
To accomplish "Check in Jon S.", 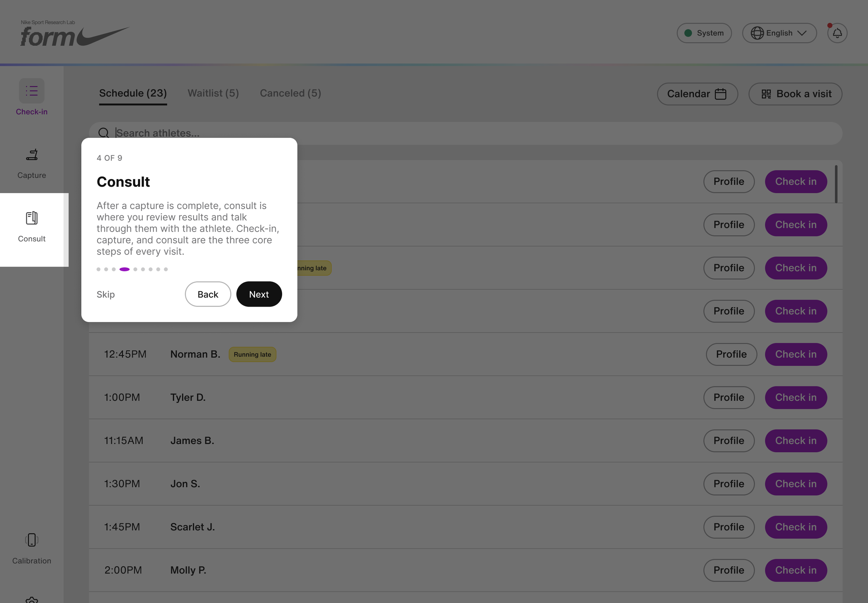I will tap(796, 484).
